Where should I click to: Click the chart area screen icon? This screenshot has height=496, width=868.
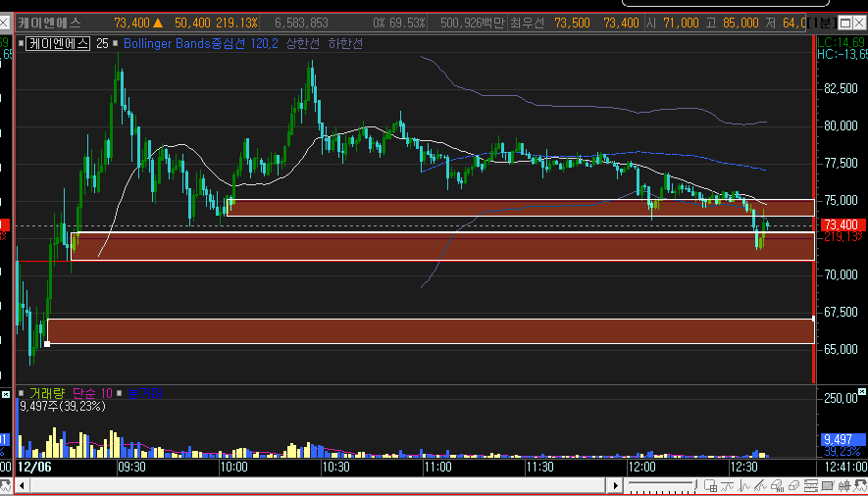click(828, 486)
